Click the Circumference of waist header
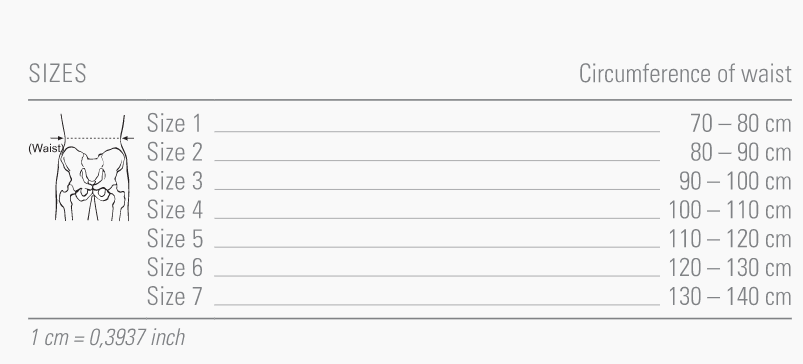 point(685,74)
